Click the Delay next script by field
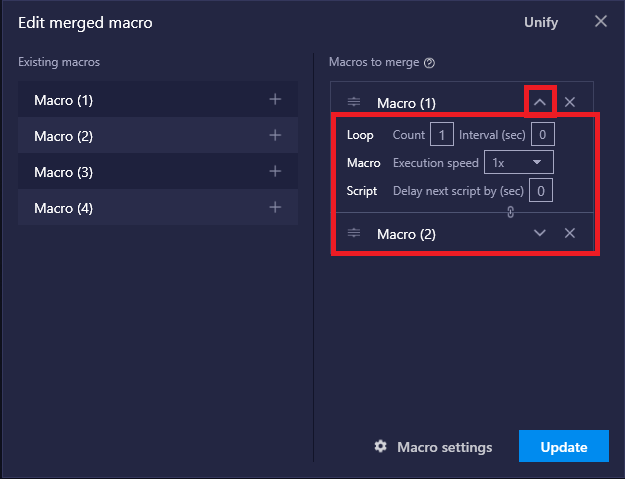625x479 pixels. [540, 190]
